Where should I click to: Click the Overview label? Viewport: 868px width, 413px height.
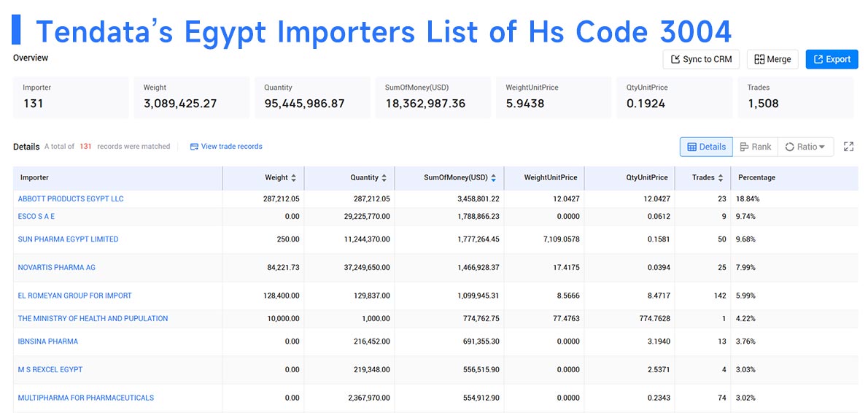pyautogui.click(x=31, y=58)
